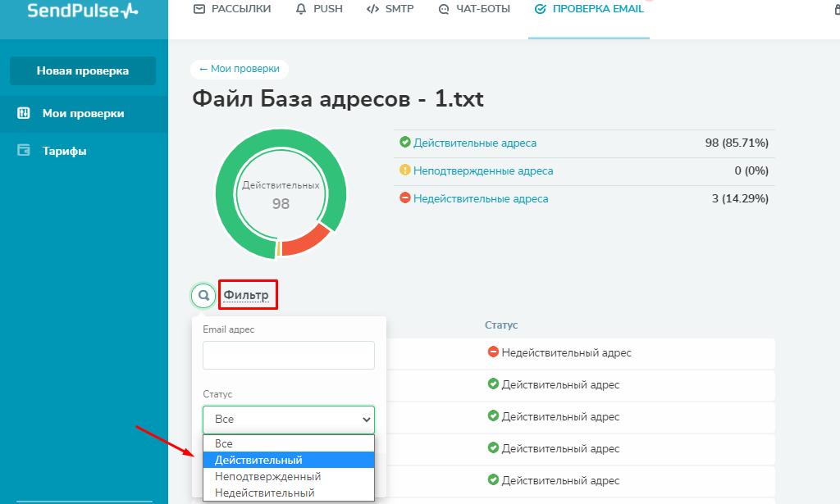This screenshot has width=840, height=504.
Task: Click the Тарифы wallet icon in sidebar
Action: (24, 151)
